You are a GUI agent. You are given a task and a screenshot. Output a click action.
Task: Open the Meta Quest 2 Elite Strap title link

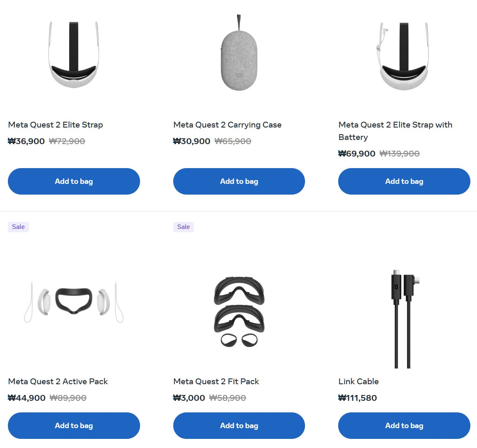(x=56, y=125)
